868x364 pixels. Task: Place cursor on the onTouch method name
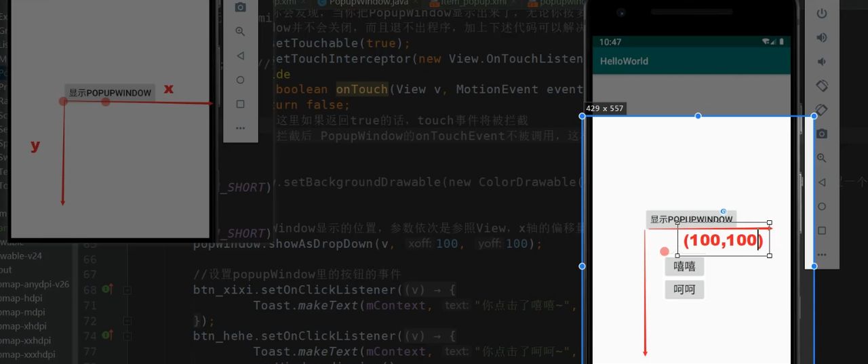point(362,89)
